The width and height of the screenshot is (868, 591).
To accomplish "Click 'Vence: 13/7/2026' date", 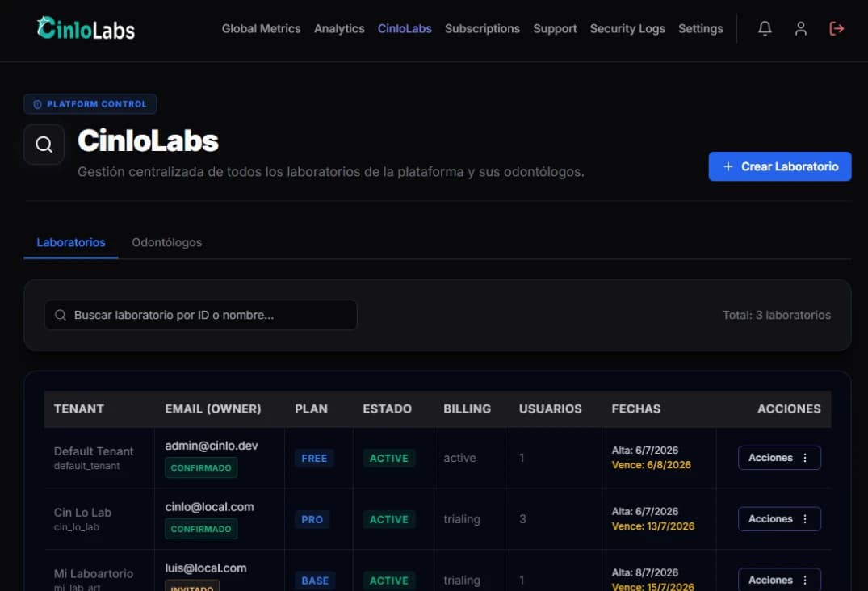I will click(x=652, y=526).
